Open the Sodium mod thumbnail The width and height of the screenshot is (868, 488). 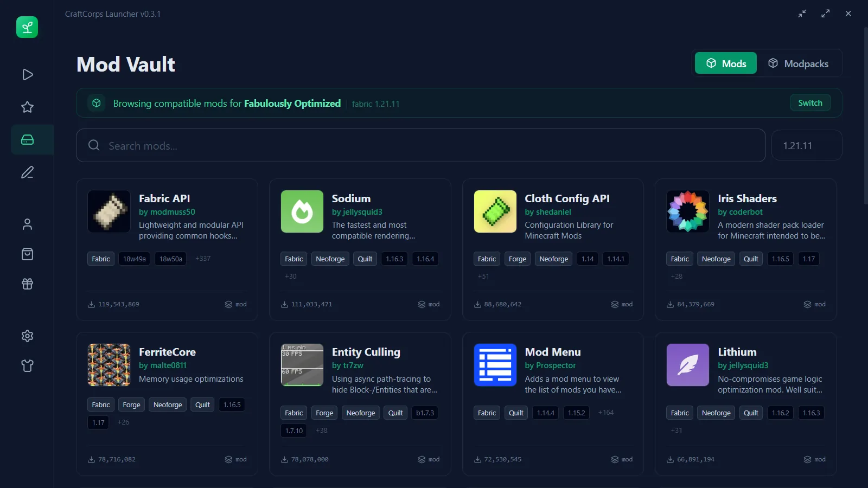[x=302, y=211]
